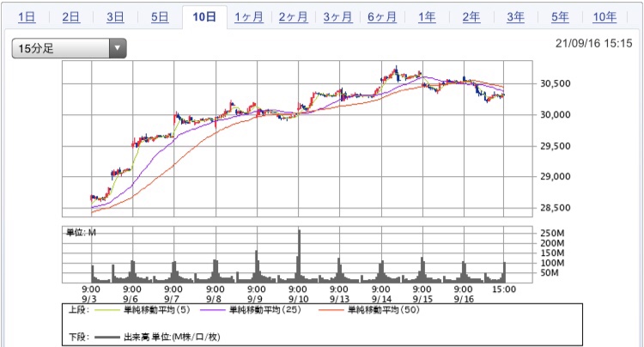This screenshot has width=644, height=347.
Task: Click the 下段 legend label
Action: (78, 338)
